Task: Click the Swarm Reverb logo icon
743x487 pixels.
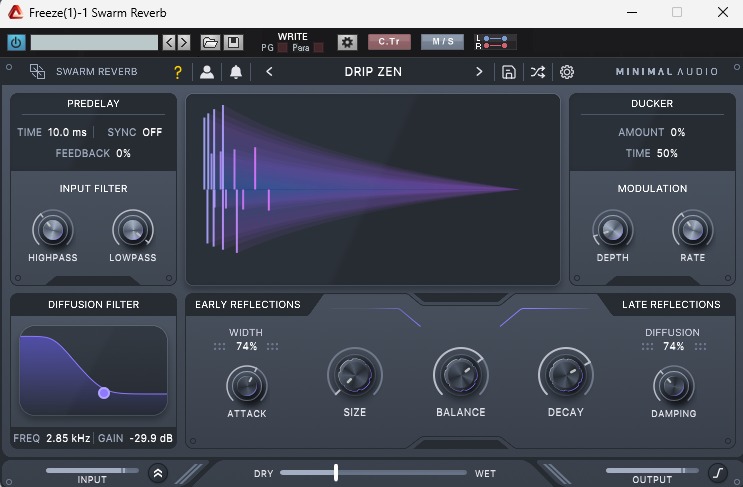Action: [37, 72]
